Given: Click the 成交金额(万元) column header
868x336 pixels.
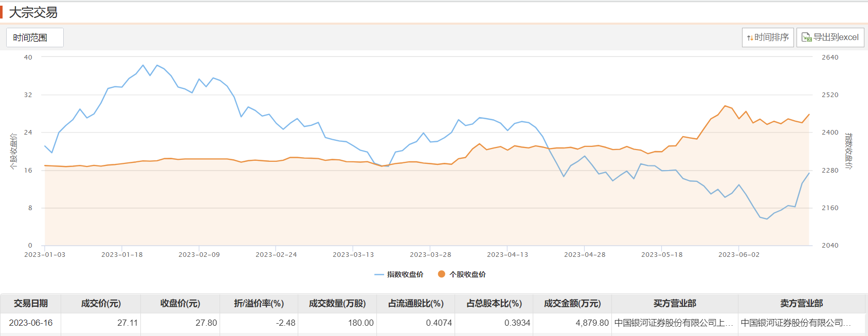Looking at the screenshot, I should [x=572, y=304].
